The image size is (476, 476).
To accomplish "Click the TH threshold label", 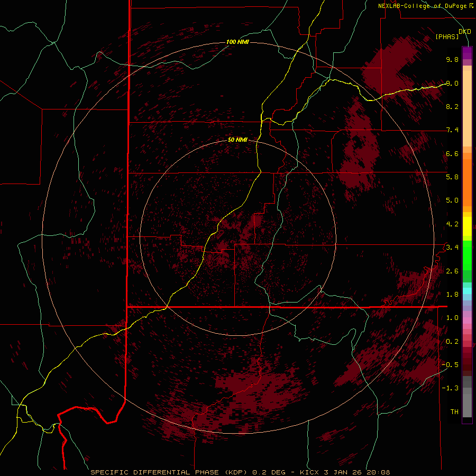I will (x=454, y=411).
